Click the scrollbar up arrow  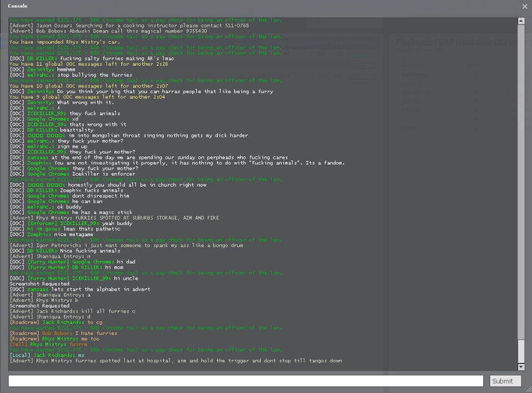click(x=521, y=21)
